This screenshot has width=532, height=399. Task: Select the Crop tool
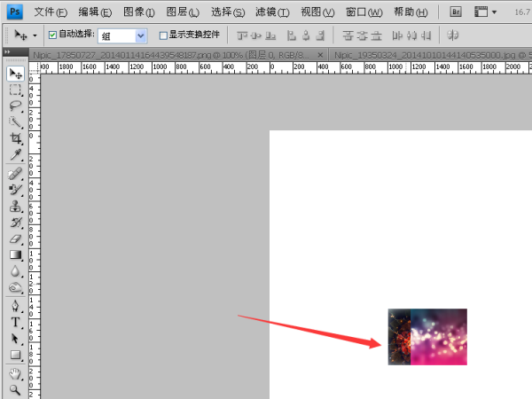pos(15,138)
